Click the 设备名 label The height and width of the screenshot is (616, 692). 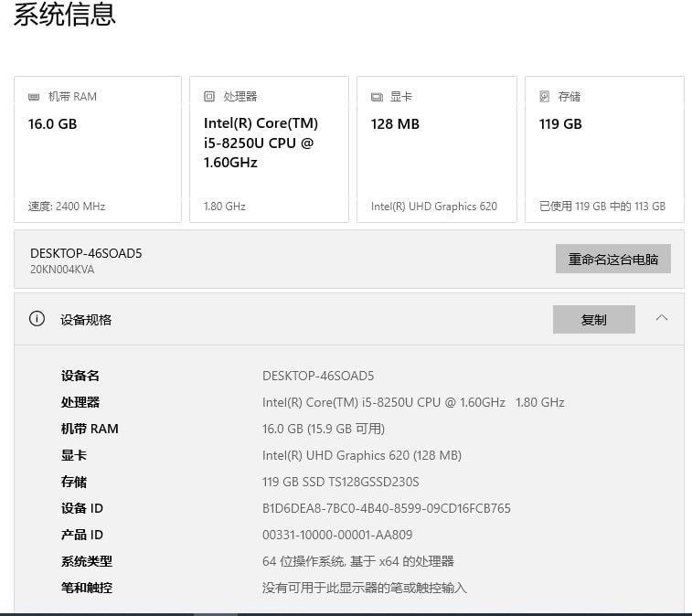(80, 376)
